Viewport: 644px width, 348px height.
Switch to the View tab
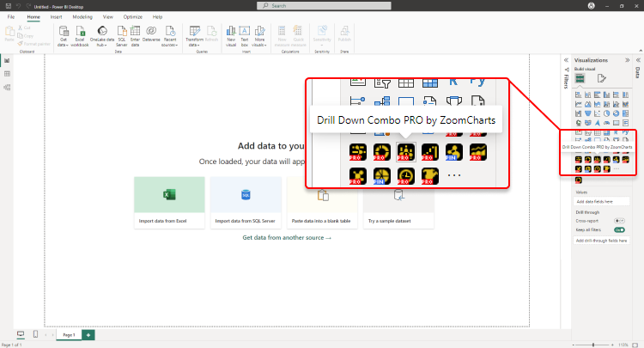click(108, 17)
